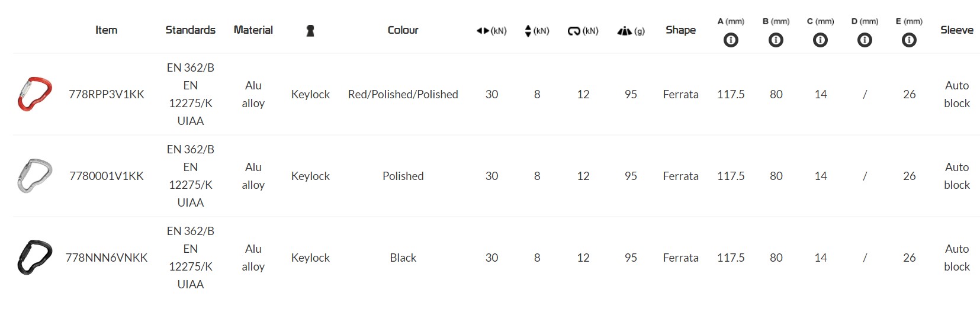This screenshot has width=980, height=312.
Task: Click the info icon under E (mm)
Action: [909, 40]
